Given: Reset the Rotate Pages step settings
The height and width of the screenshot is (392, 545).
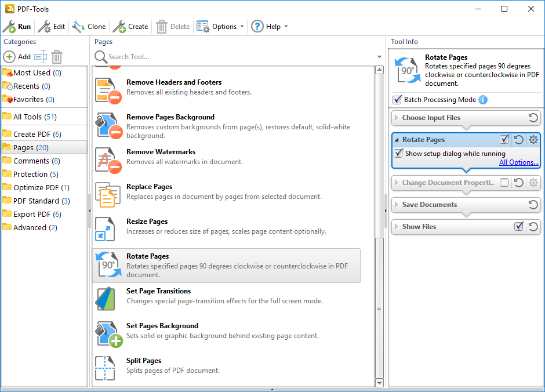Looking at the screenshot, I should (x=518, y=140).
